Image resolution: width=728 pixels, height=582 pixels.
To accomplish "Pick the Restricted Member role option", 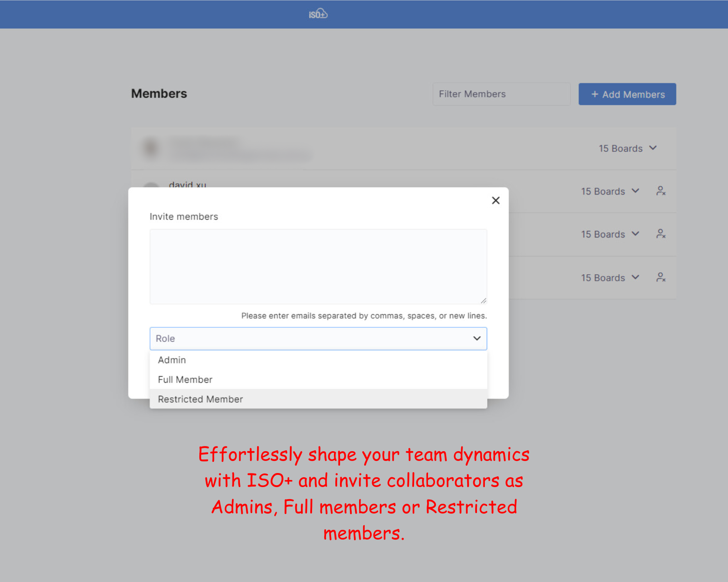I will click(x=200, y=399).
